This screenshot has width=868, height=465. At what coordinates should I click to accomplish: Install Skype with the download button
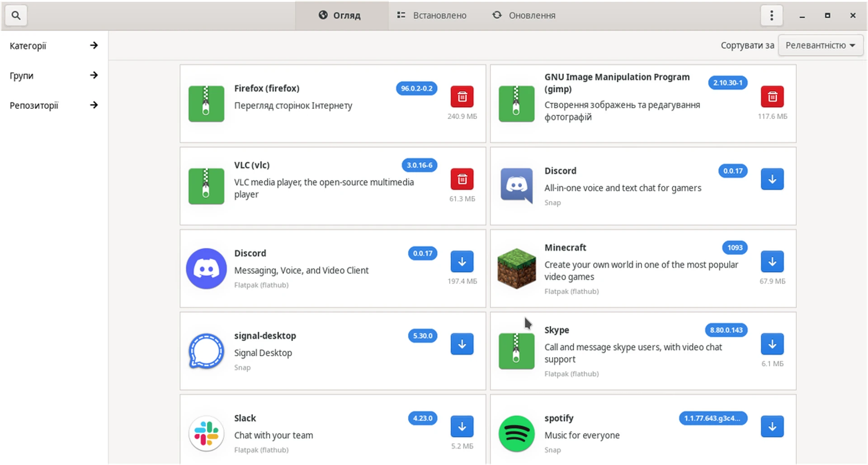coord(772,344)
